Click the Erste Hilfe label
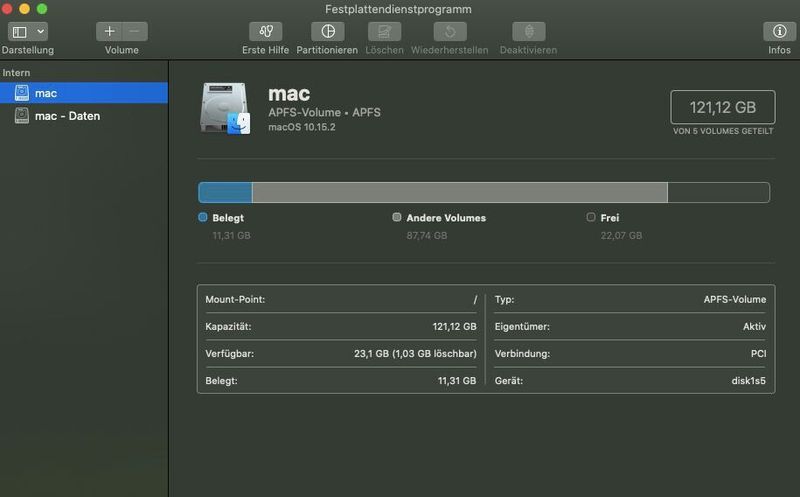This screenshot has height=497, width=800. point(265,50)
